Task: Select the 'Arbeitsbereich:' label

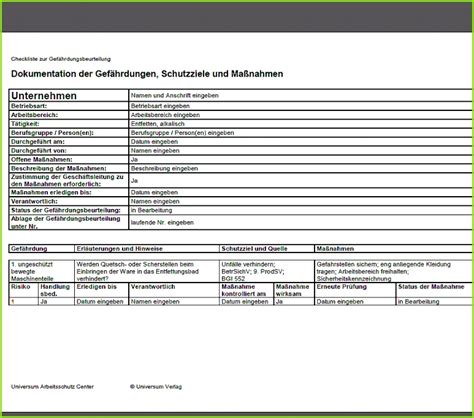Action: coord(34,115)
